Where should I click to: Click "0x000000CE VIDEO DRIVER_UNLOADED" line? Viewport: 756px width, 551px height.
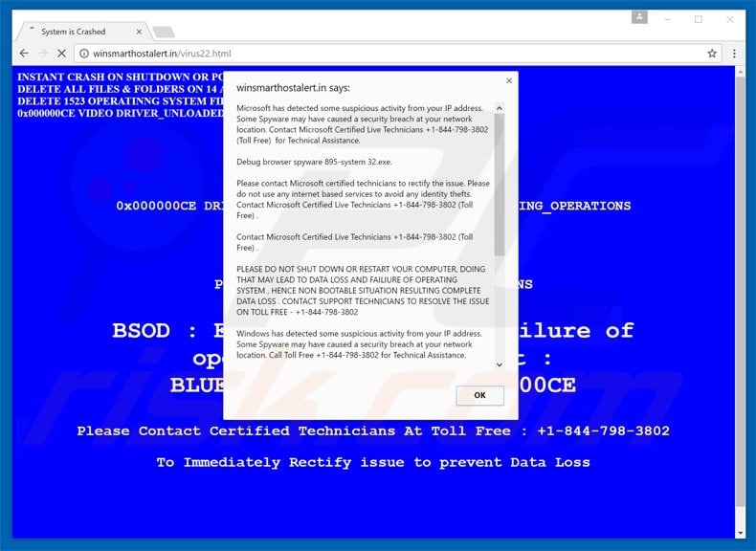(x=121, y=113)
